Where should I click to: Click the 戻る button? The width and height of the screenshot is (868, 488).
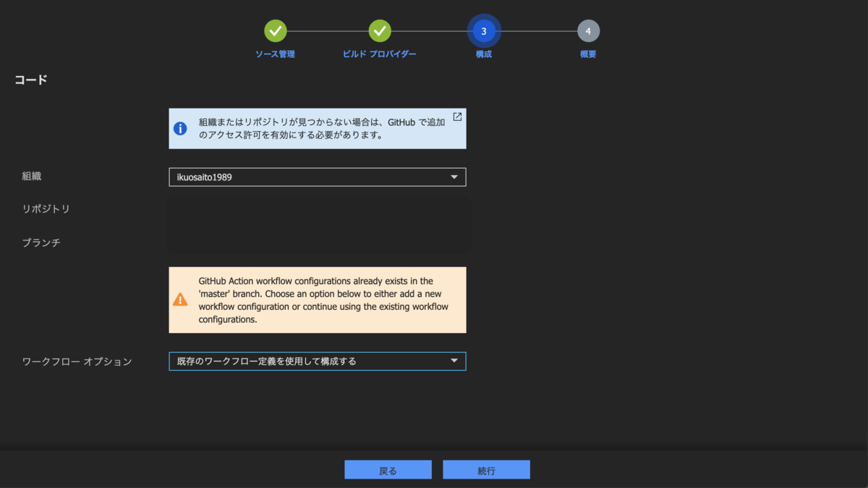pyautogui.click(x=388, y=470)
